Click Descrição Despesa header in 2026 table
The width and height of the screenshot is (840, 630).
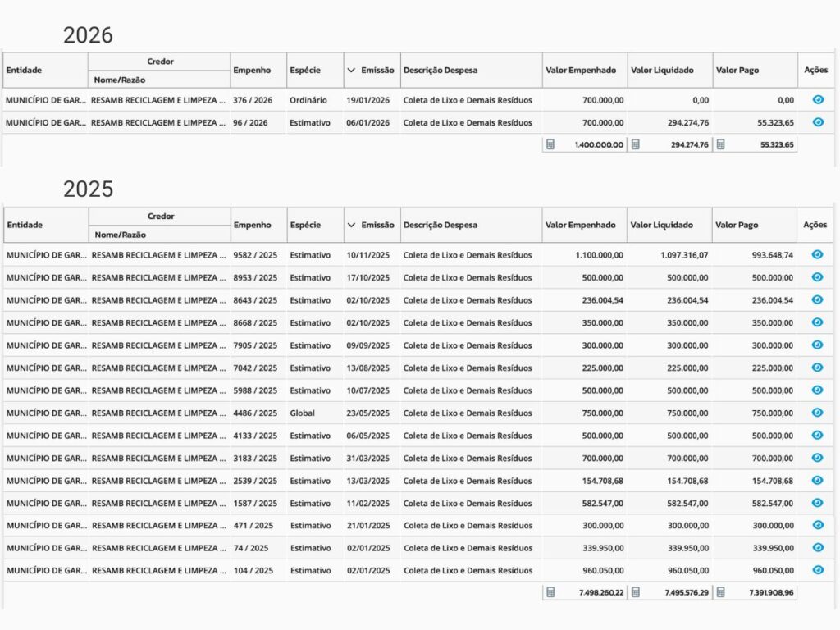tap(440, 71)
